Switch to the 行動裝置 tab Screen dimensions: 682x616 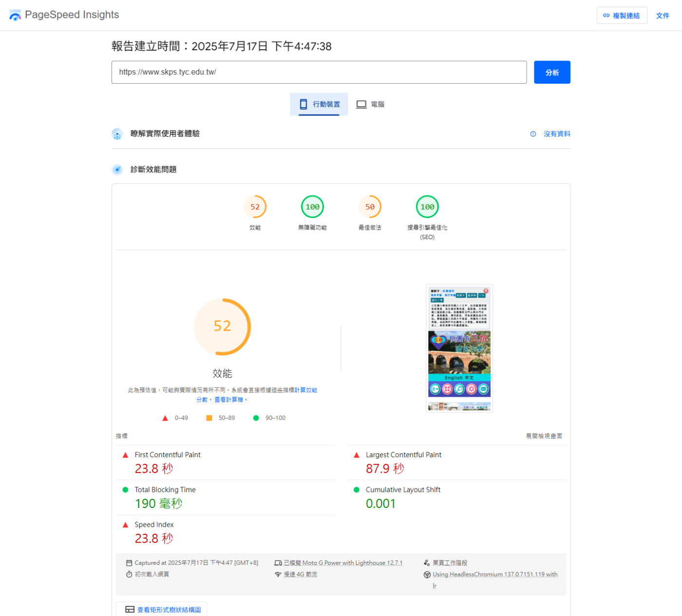click(x=319, y=104)
